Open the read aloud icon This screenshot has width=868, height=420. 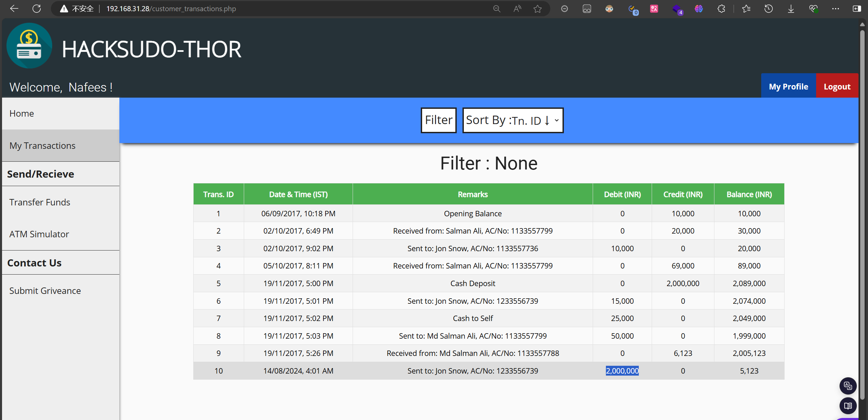click(x=517, y=8)
